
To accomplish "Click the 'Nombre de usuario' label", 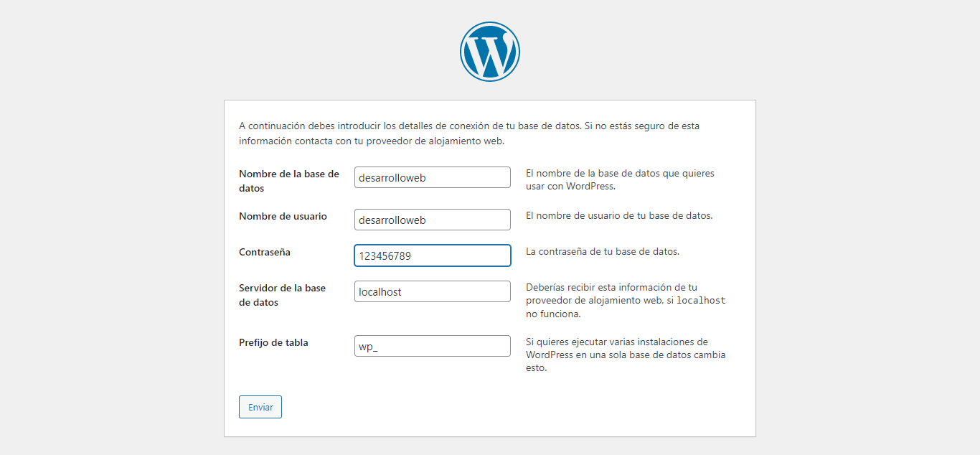I will point(283,216).
